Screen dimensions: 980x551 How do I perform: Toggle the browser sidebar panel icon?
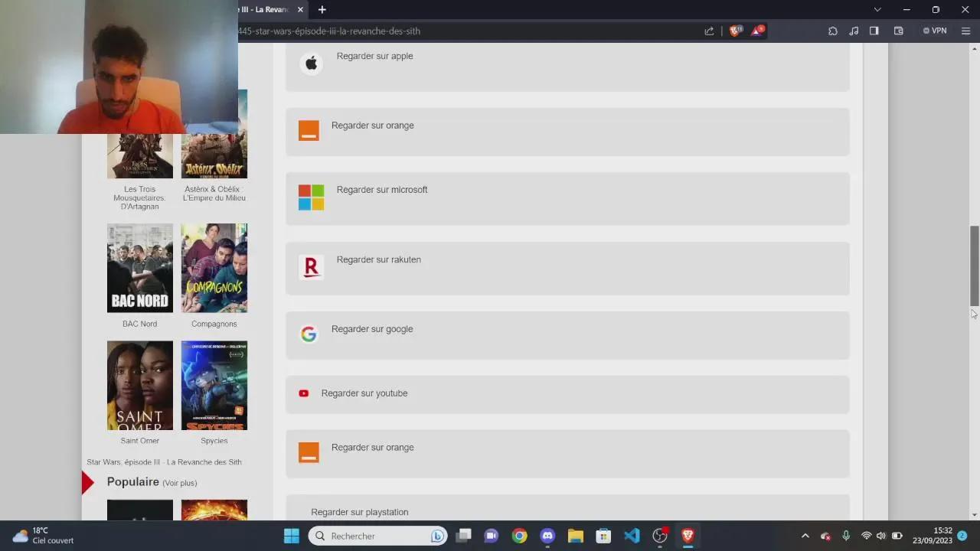874,31
